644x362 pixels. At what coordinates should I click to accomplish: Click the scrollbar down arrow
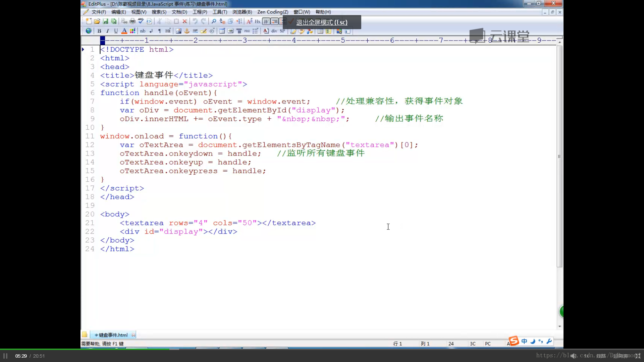click(x=559, y=326)
